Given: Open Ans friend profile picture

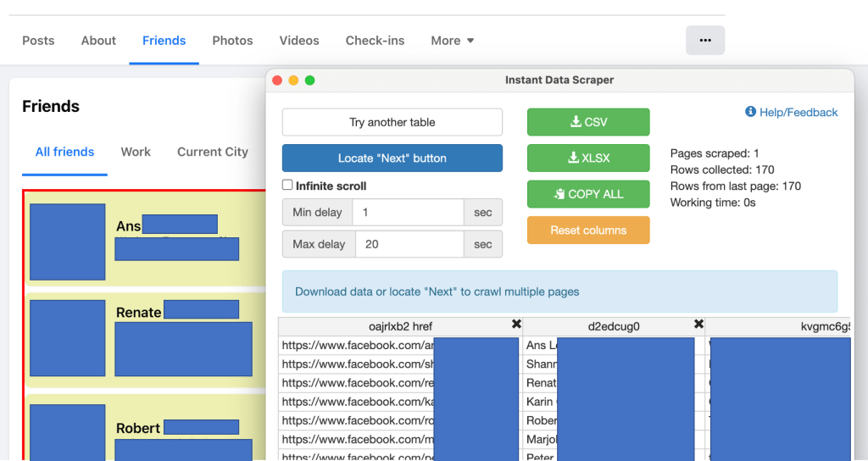Looking at the screenshot, I should coord(68,242).
